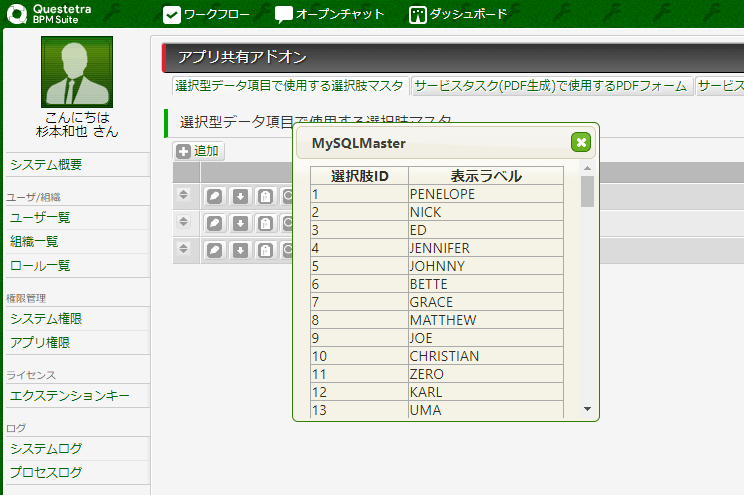Click the dialog scrollbar down arrow

pos(587,409)
